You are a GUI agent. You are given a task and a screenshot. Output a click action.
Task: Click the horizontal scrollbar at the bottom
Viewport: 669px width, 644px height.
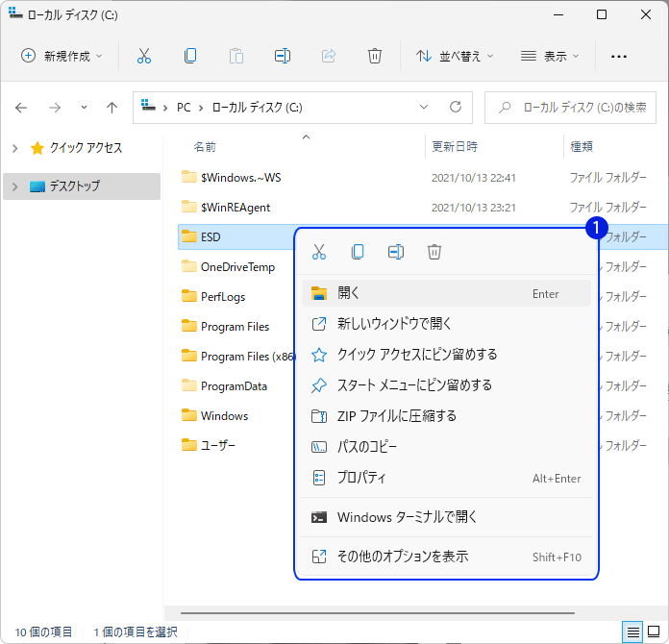[x=378, y=613]
